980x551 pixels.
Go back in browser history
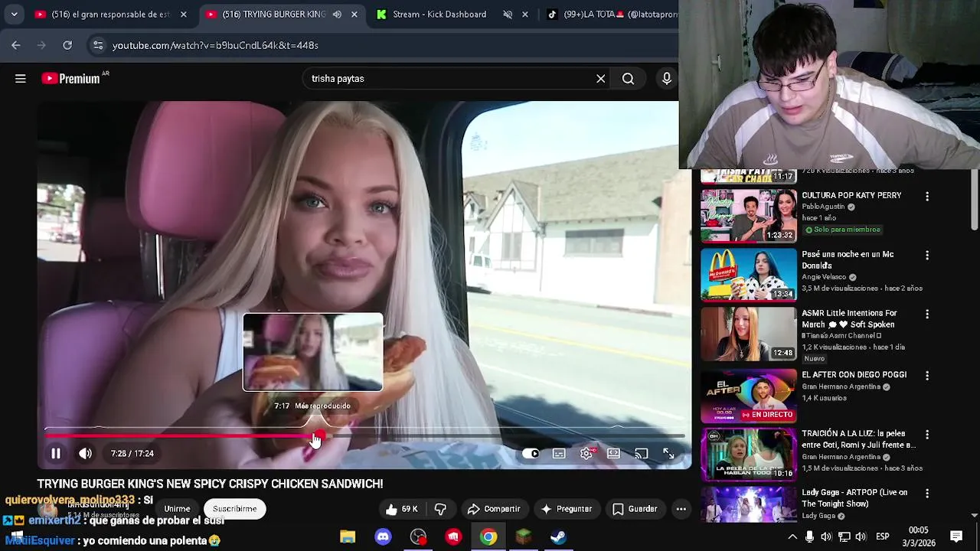(x=16, y=45)
